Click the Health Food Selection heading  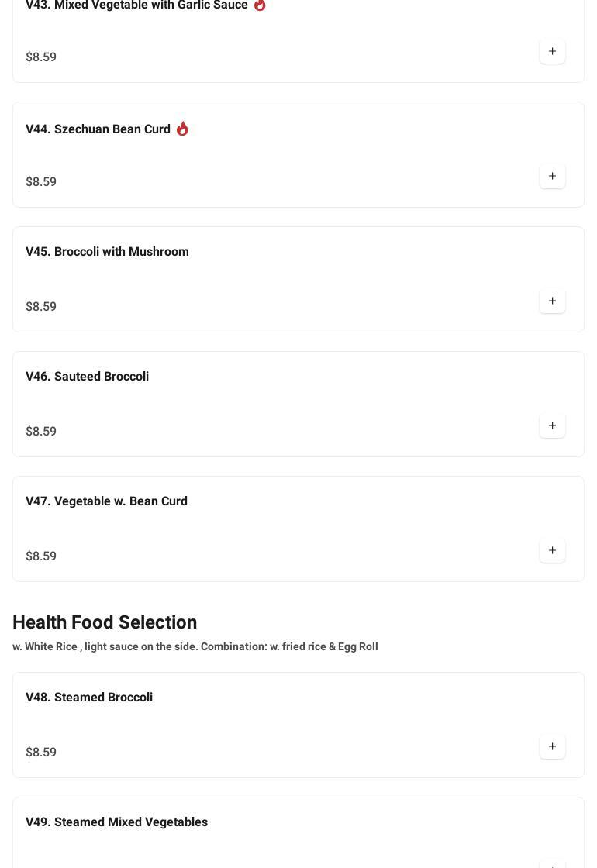(105, 622)
